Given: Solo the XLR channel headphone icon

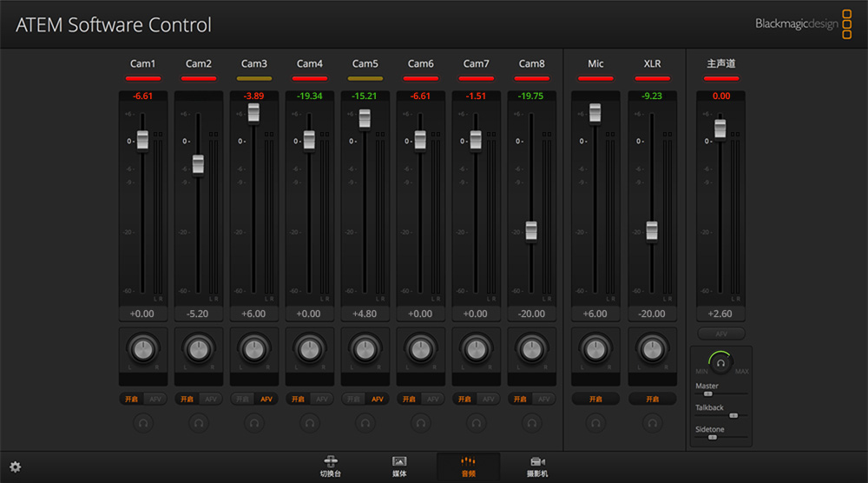Looking at the screenshot, I should click(652, 423).
